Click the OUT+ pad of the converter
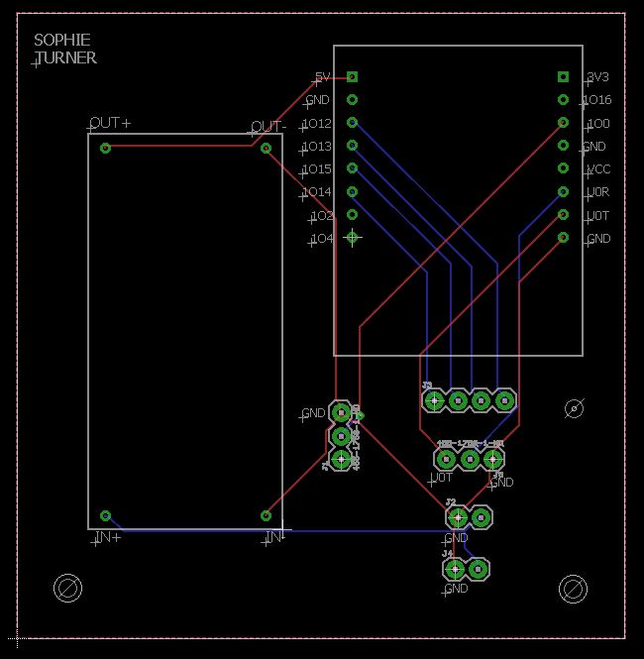Viewport: 644px width, 659px height. pos(106,148)
